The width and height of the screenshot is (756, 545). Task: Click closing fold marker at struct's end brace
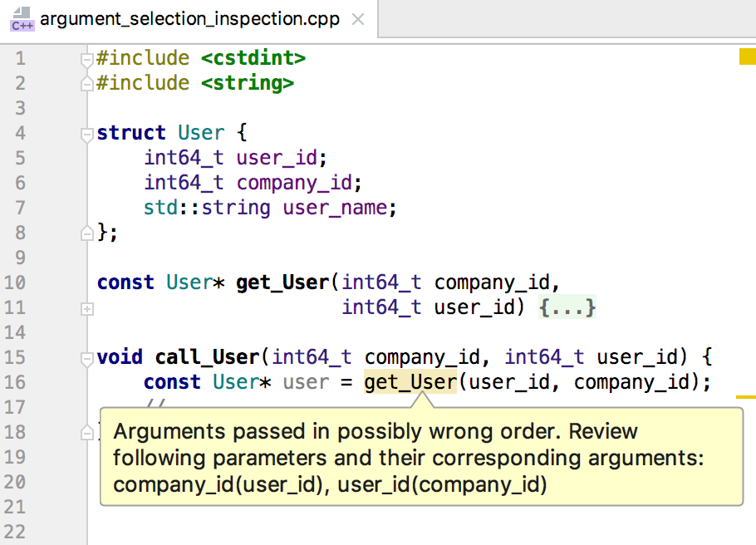(86, 233)
